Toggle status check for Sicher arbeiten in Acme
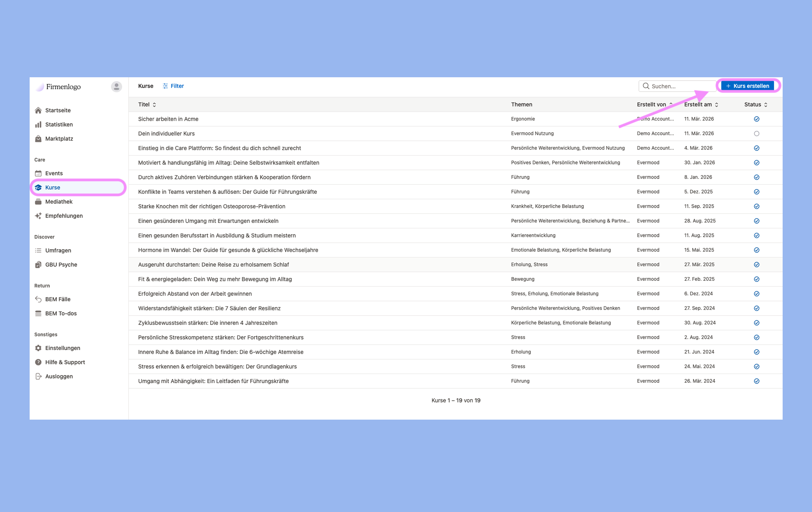Viewport: 812px width, 512px height. tap(756, 119)
